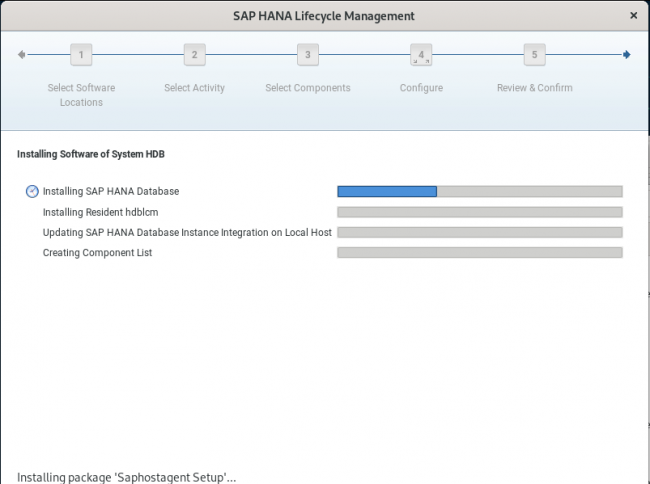
Task: Click the Updating Instance Integration progress bar
Action: coord(480,232)
